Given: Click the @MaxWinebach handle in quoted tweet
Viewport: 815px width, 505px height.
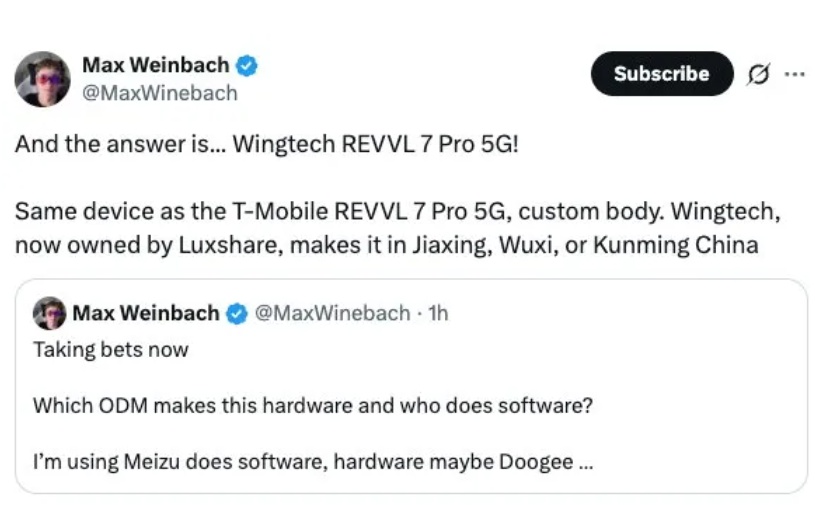Looking at the screenshot, I should tap(332, 313).
